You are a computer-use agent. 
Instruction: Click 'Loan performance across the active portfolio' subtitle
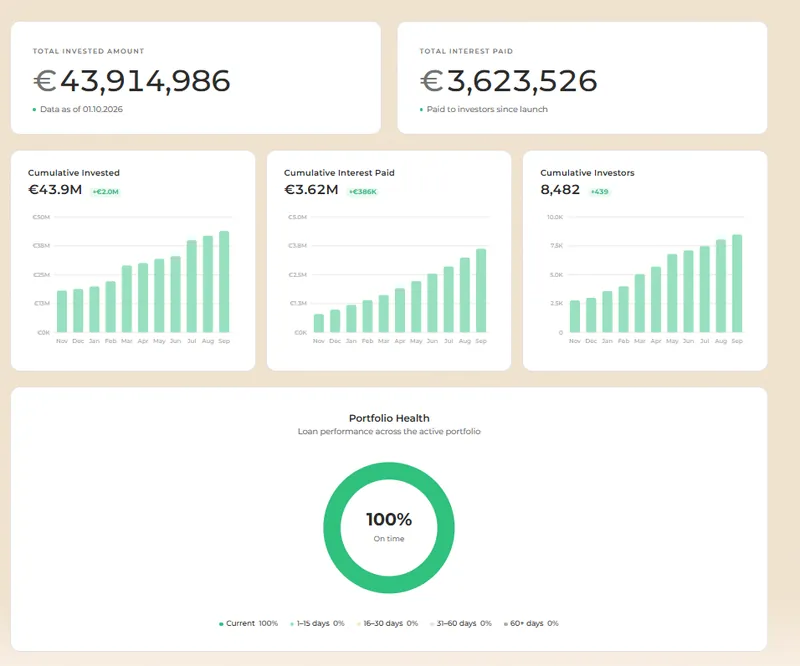tap(389, 431)
